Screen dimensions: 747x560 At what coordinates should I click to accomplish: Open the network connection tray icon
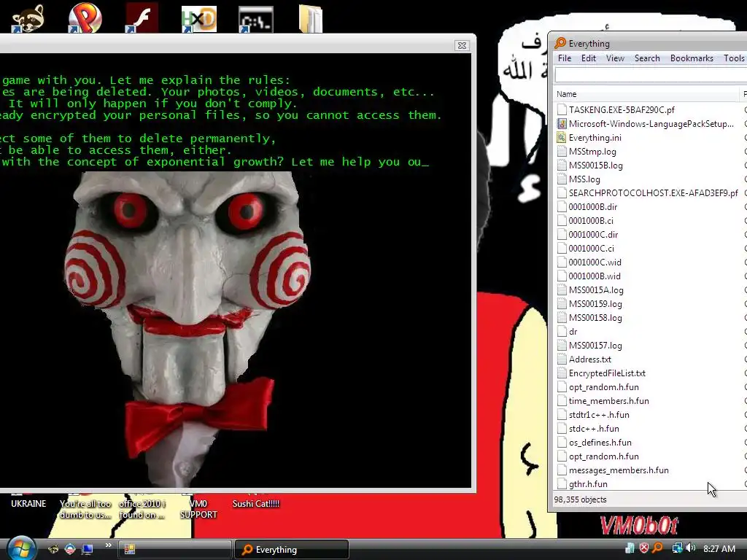click(676, 548)
